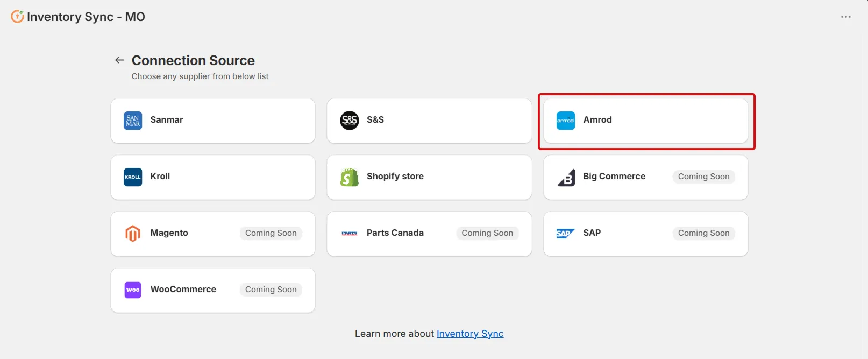Open the three-dot more options menu
This screenshot has width=868, height=359.
pos(846,17)
